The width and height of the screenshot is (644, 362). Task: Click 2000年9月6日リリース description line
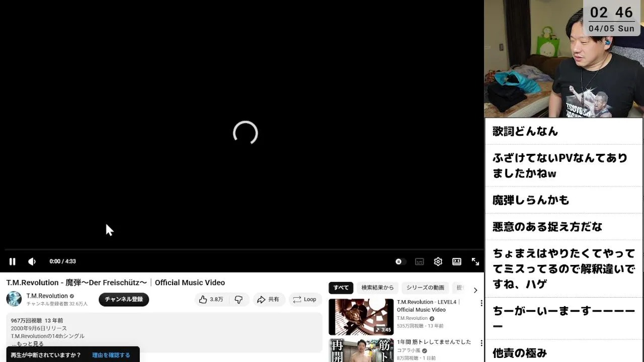(39, 328)
